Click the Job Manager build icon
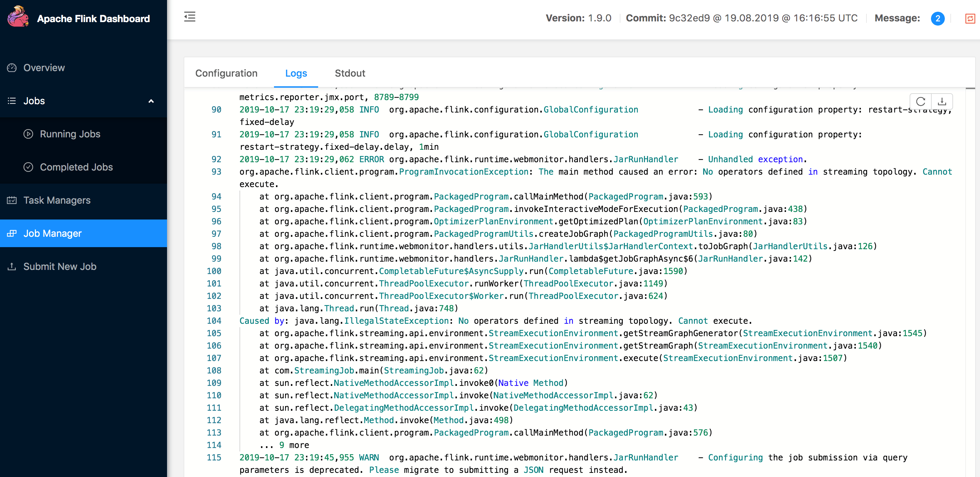The image size is (980, 477). [x=12, y=233]
